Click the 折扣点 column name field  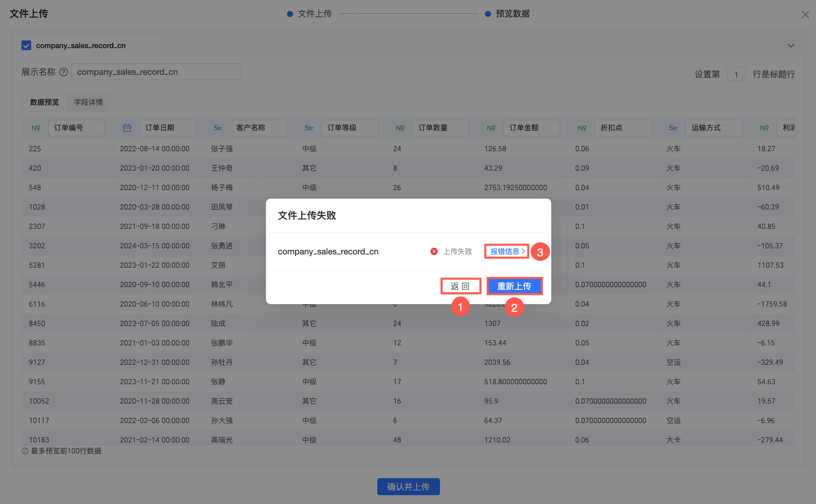(x=622, y=128)
